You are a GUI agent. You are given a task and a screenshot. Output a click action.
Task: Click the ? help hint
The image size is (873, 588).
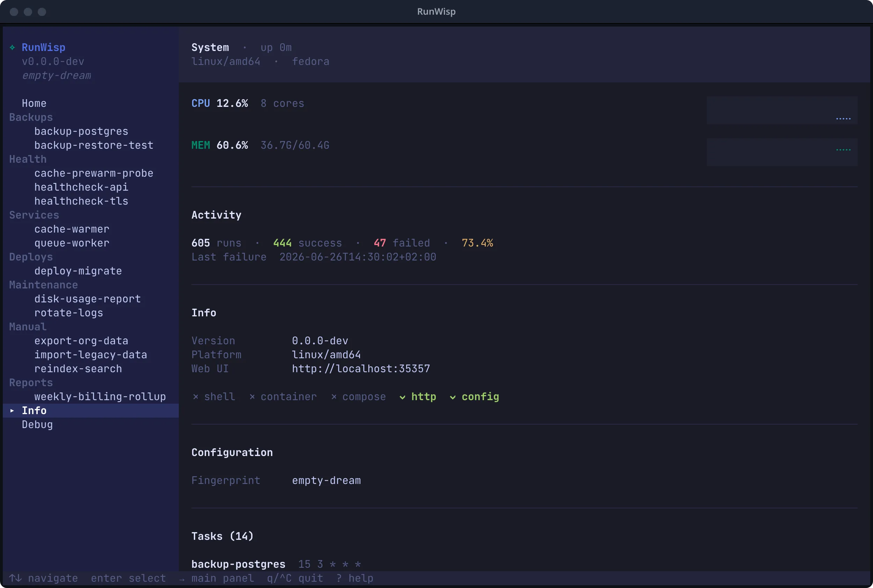[355, 578]
